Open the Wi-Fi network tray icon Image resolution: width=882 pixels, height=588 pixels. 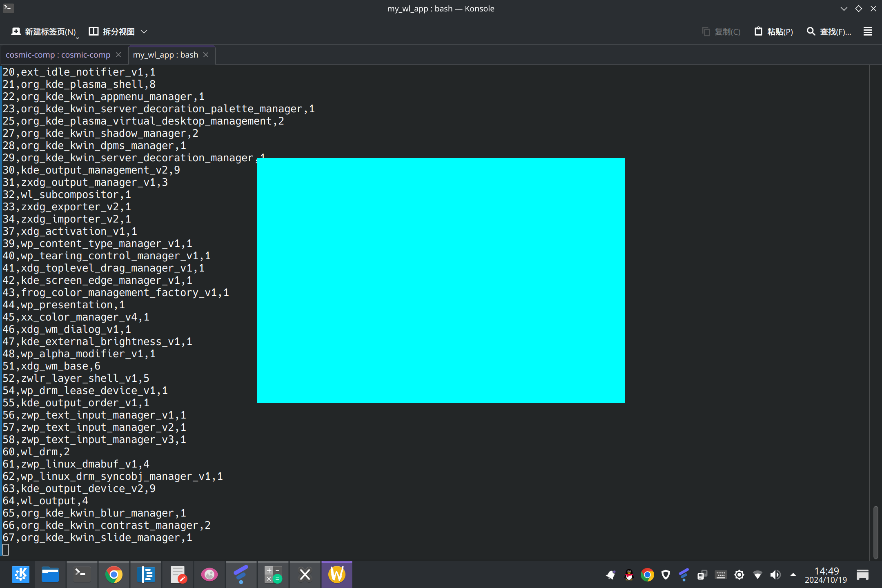pyautogui.click(x=757, y=575)
